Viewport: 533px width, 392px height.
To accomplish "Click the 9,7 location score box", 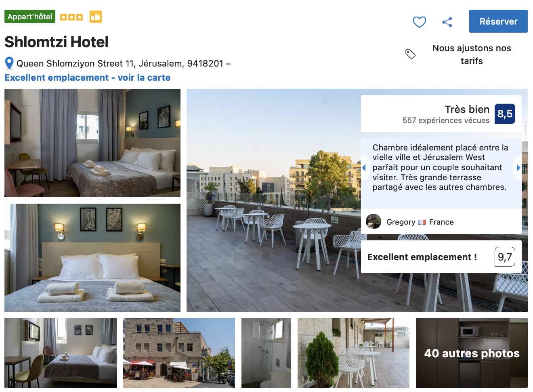I will tap(505, 257).
